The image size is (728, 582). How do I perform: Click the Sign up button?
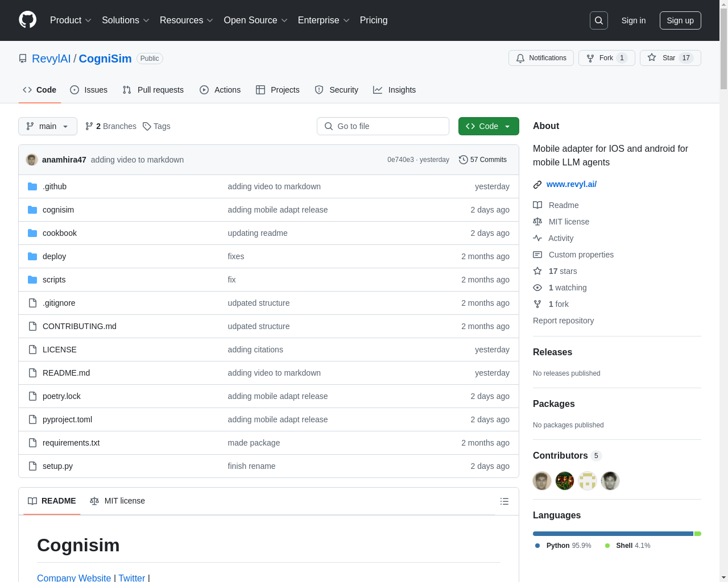pyautogui.click(x=680, y=20)
